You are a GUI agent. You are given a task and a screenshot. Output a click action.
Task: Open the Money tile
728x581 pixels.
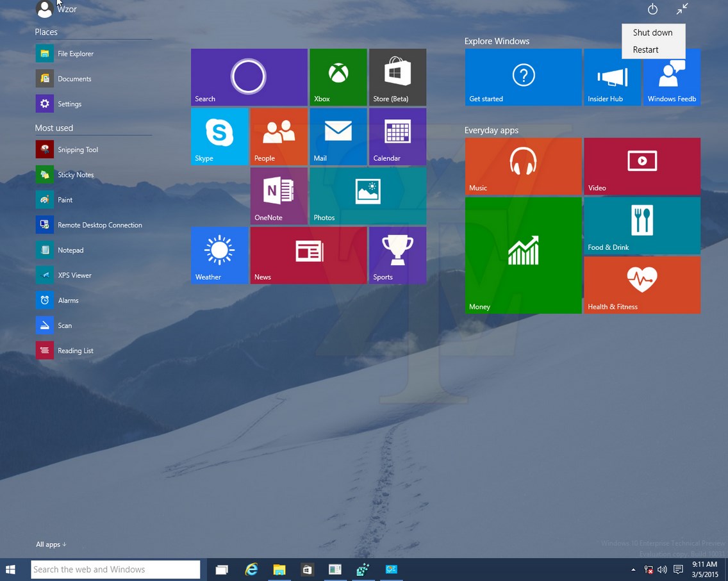pyautogui.click(x=523, y=255)
